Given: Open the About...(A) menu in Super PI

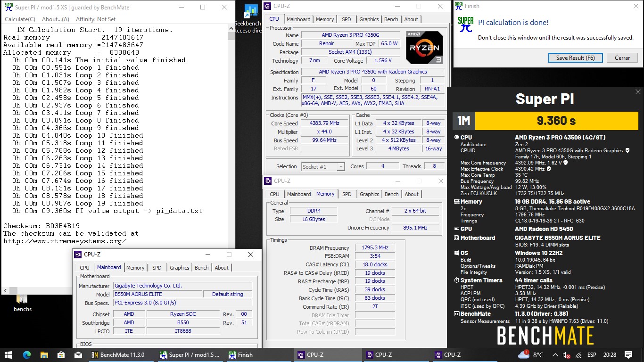Looking at the screenshot, I should pyautogui.click(x=56, y=19).
